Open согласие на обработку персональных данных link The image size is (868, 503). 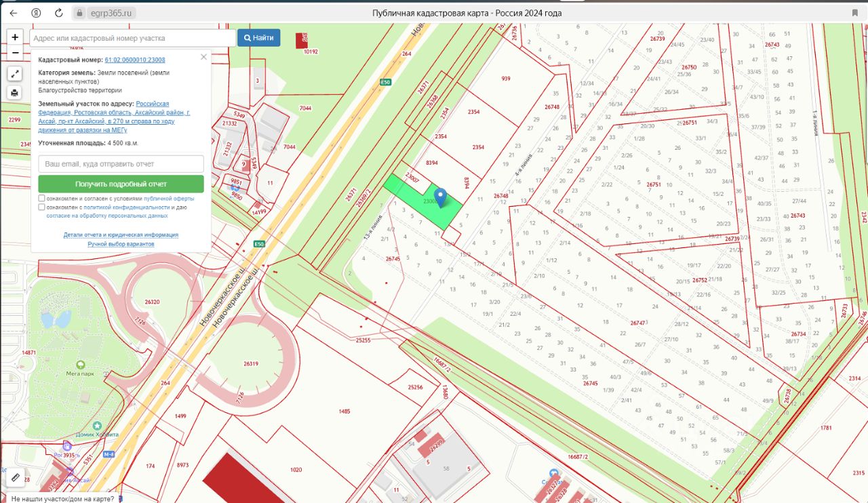107,216
